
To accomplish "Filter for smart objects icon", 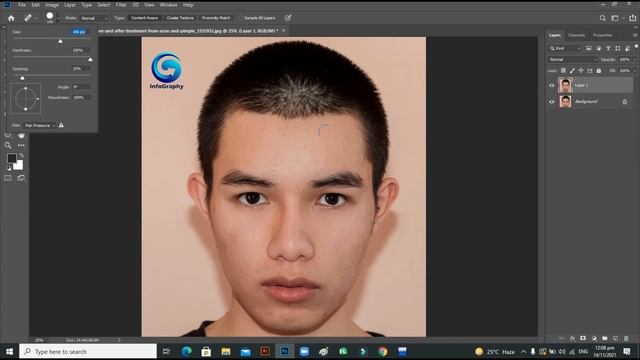I will (627, 49).
